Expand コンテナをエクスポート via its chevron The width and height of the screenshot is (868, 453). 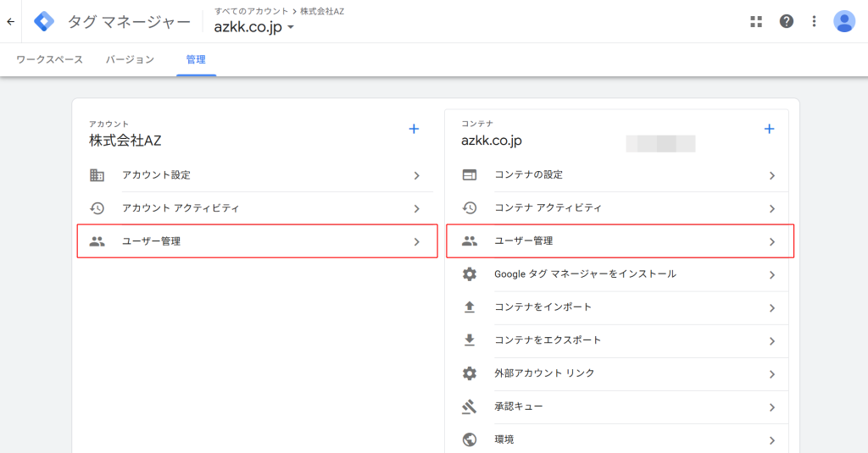771,341
